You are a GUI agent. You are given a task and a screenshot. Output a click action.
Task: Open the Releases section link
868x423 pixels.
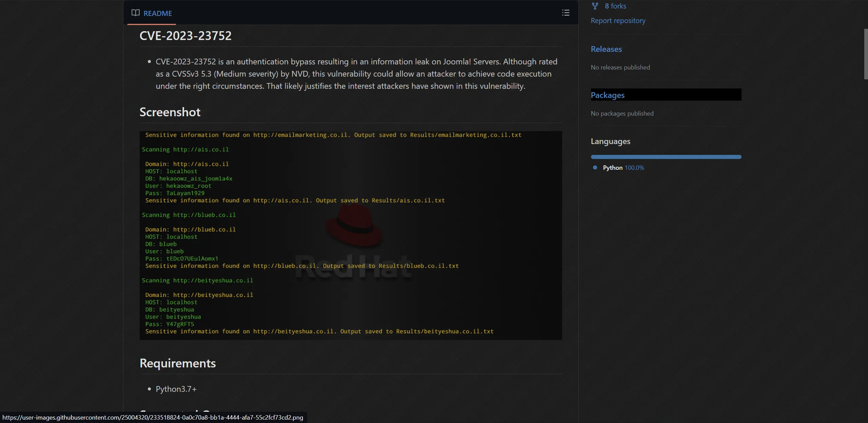click(606, 49)
